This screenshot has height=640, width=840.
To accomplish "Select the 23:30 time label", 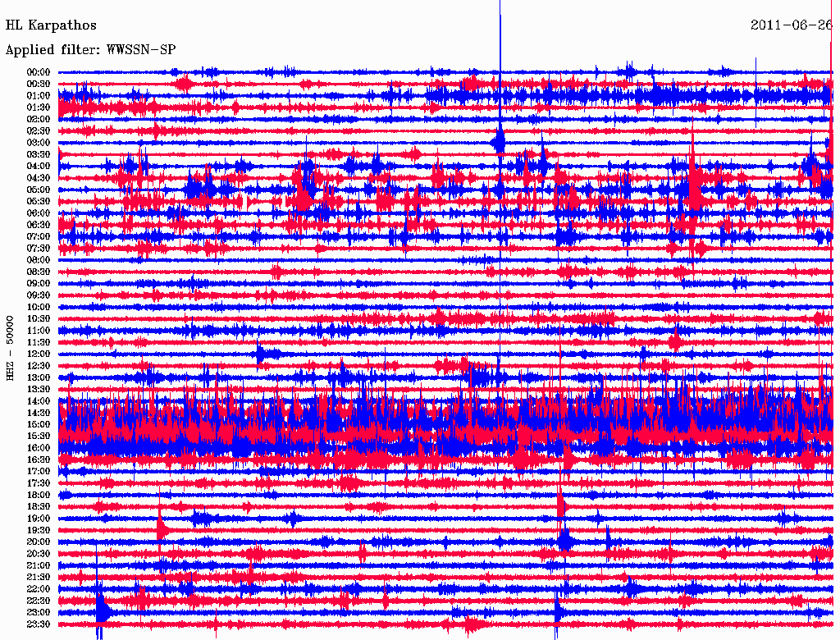I will coord(39,624).
